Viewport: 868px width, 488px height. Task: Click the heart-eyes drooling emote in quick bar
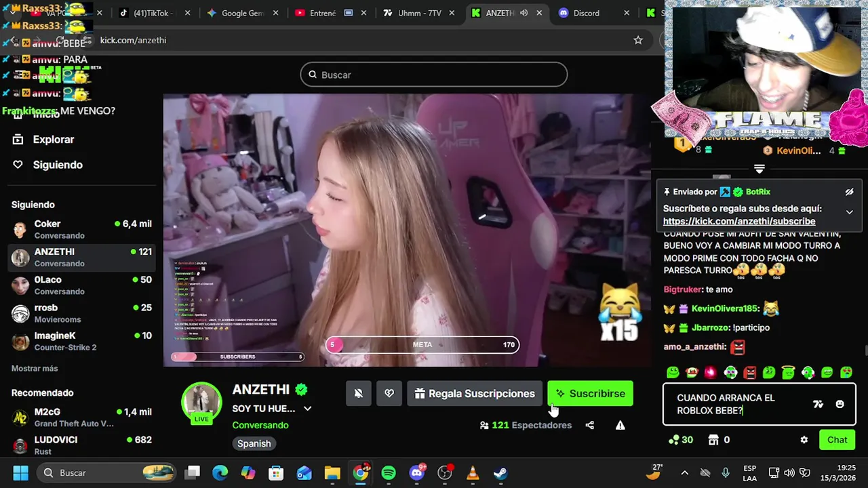coord(846,372)
